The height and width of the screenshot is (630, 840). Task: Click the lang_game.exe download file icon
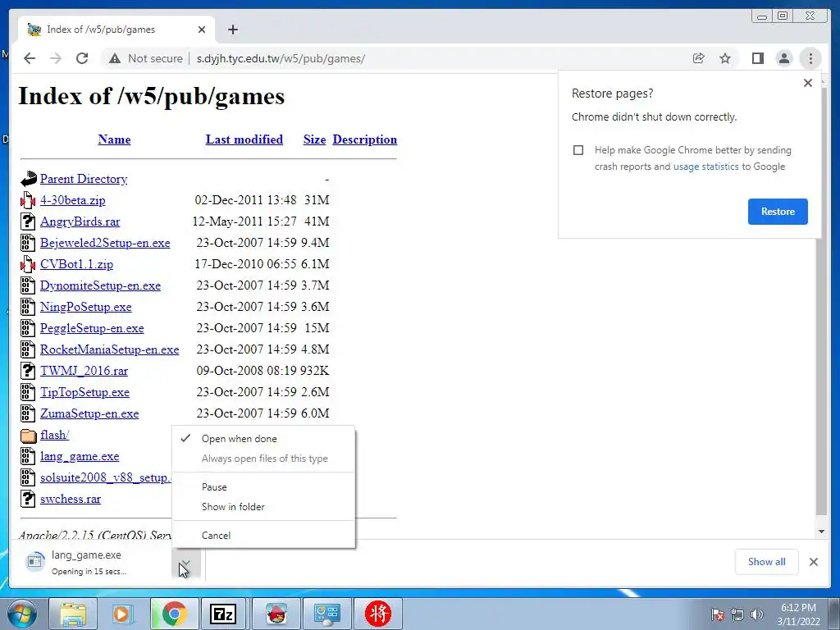click(34, 561)
